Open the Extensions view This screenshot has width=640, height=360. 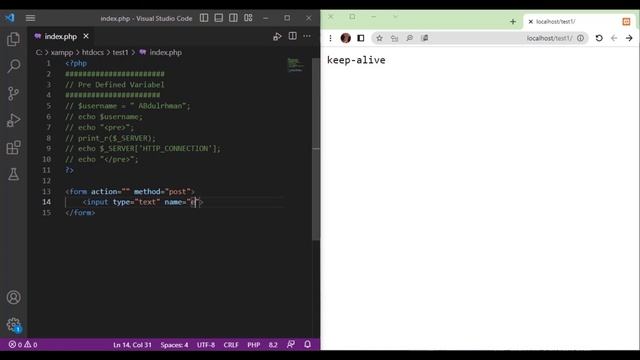[13, 147]
